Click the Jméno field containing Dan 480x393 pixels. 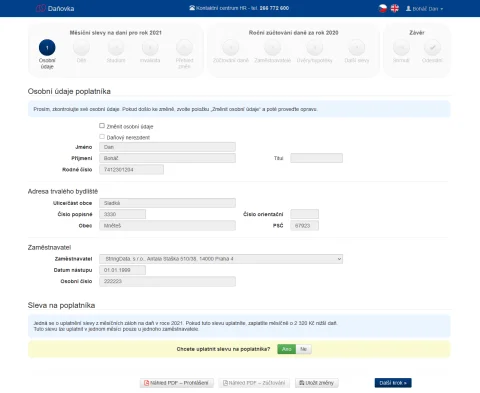(167, 147)
